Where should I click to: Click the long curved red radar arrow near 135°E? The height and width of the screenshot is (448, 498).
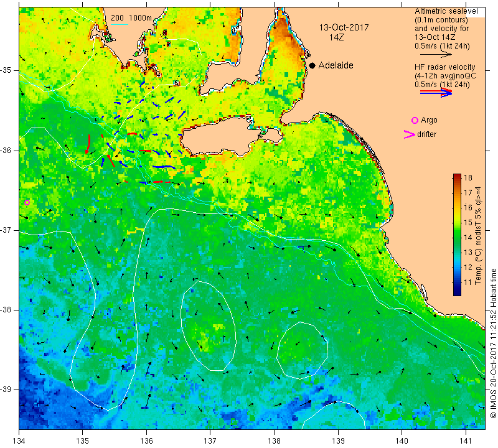click(88, 144)
